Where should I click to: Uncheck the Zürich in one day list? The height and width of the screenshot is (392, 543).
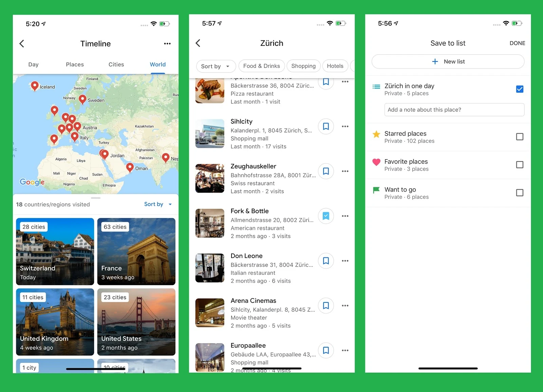pyautogui.click(x=520, y=89)
